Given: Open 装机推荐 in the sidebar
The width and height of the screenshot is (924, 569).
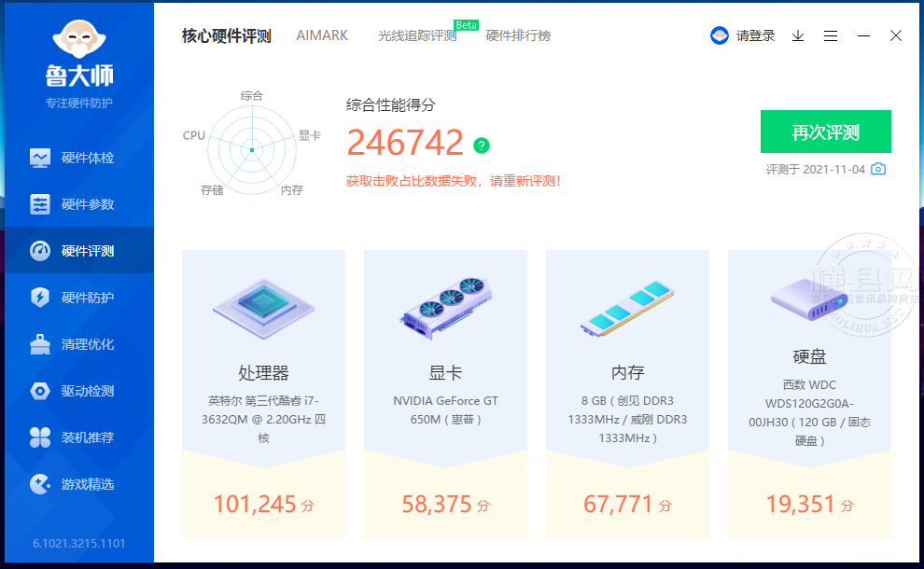Looking at the screenshot, I should click(79, 437).
